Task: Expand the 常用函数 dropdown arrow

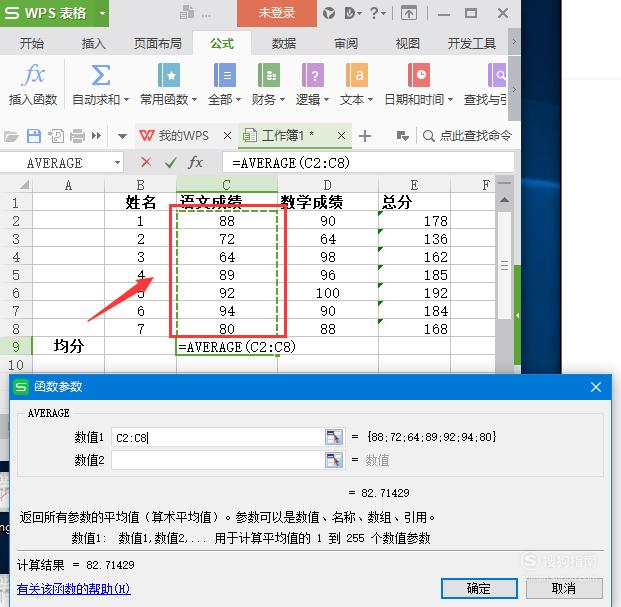Action: tap(194, 99)
